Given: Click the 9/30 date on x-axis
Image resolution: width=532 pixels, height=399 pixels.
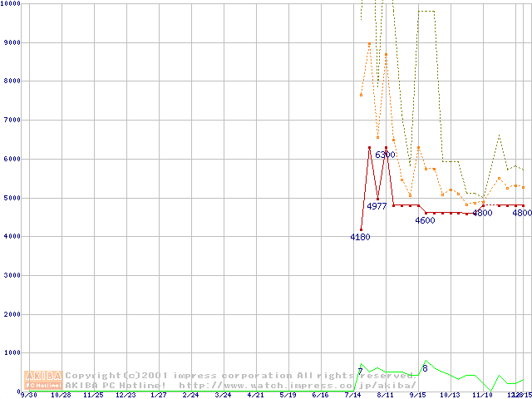Looking at the screenshot, I should (28, 395).
